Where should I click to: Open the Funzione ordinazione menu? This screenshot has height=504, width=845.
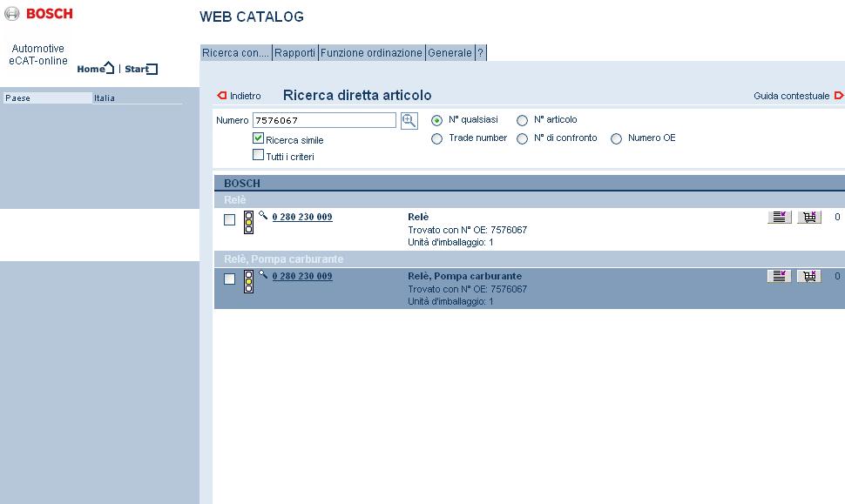[371, 53]
